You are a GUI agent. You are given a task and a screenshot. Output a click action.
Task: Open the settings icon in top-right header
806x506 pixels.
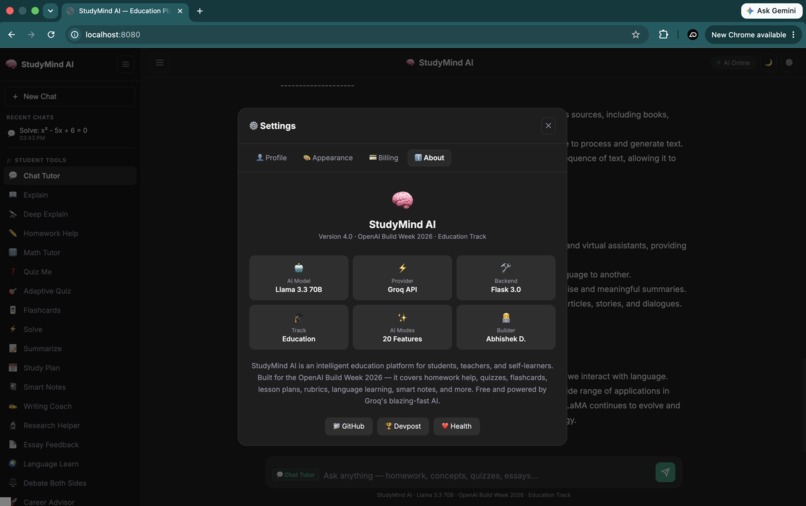pyautogui.click(x=789, y=63)
